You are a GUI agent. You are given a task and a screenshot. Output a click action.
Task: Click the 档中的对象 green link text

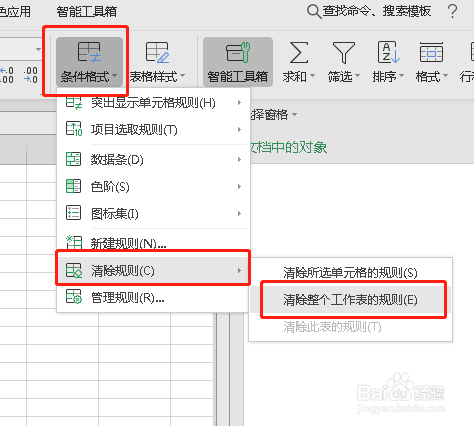coord(289,147)
